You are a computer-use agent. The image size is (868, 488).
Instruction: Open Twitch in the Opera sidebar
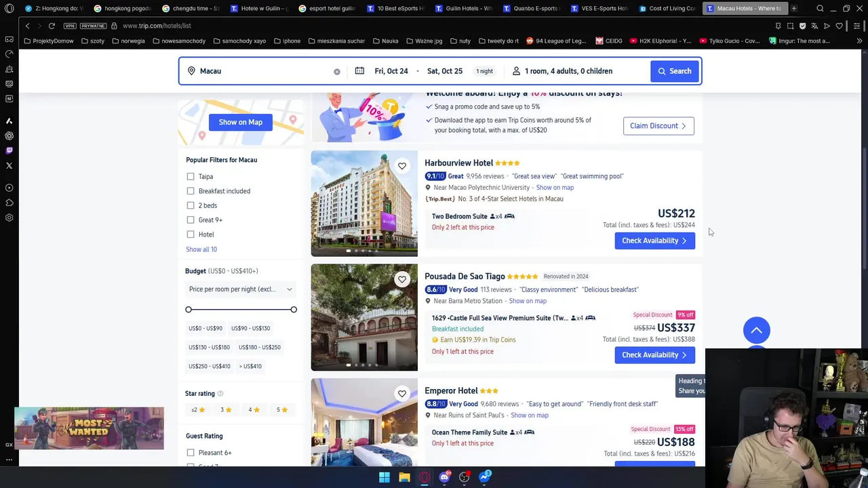coord(9,150)
